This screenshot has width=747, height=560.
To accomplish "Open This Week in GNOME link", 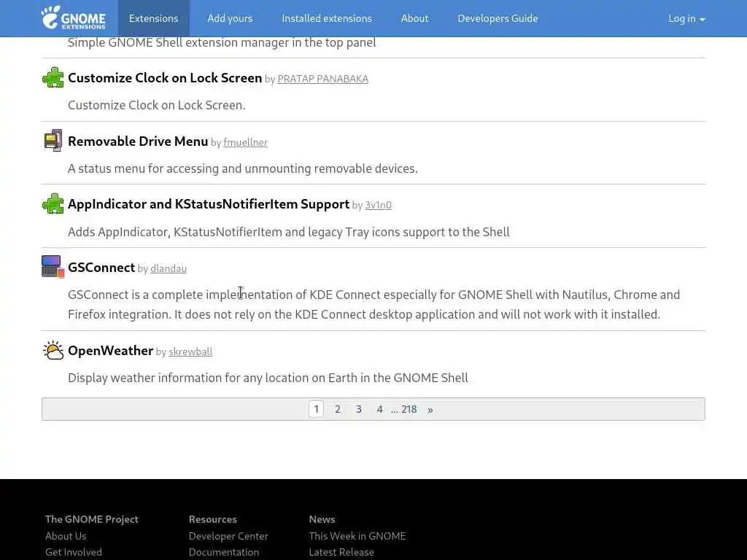I will tap(357, 536).
